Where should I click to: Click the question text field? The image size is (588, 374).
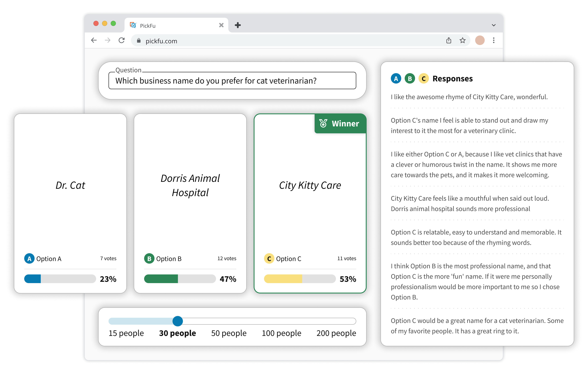tap(232, 81)
